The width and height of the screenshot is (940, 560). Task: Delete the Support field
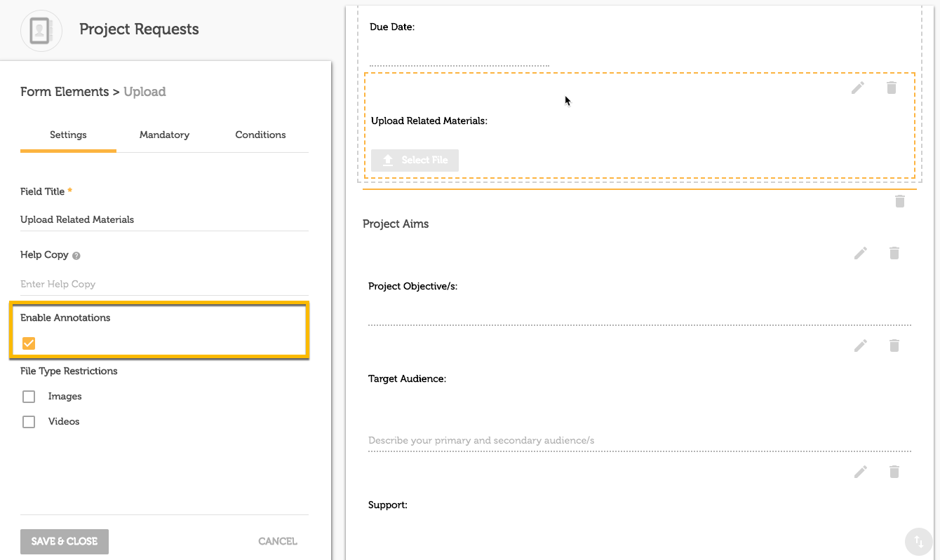[894, 472]
